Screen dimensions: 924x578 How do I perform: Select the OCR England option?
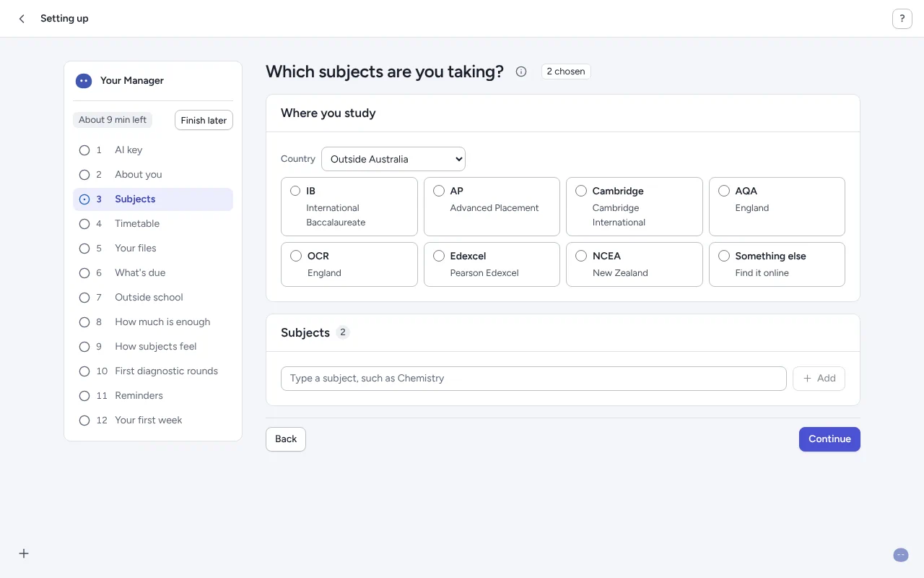pos(349,264)
